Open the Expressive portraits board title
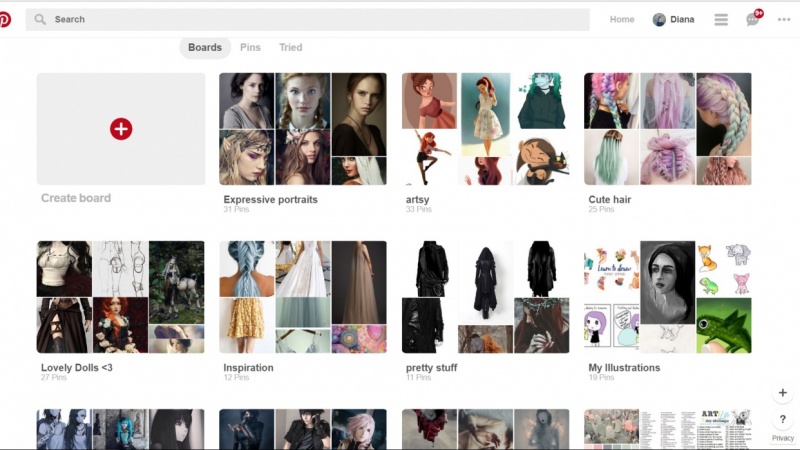The image size is (800, 450). pos(270,199)
